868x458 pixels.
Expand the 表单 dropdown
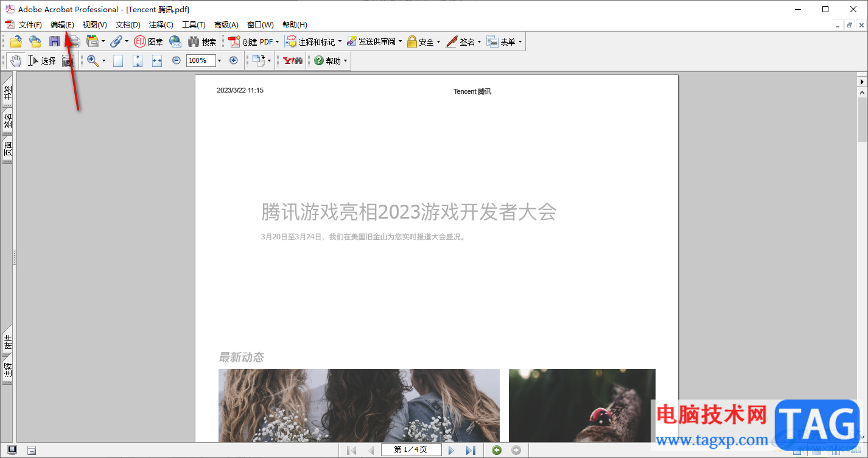pos(520,42)
